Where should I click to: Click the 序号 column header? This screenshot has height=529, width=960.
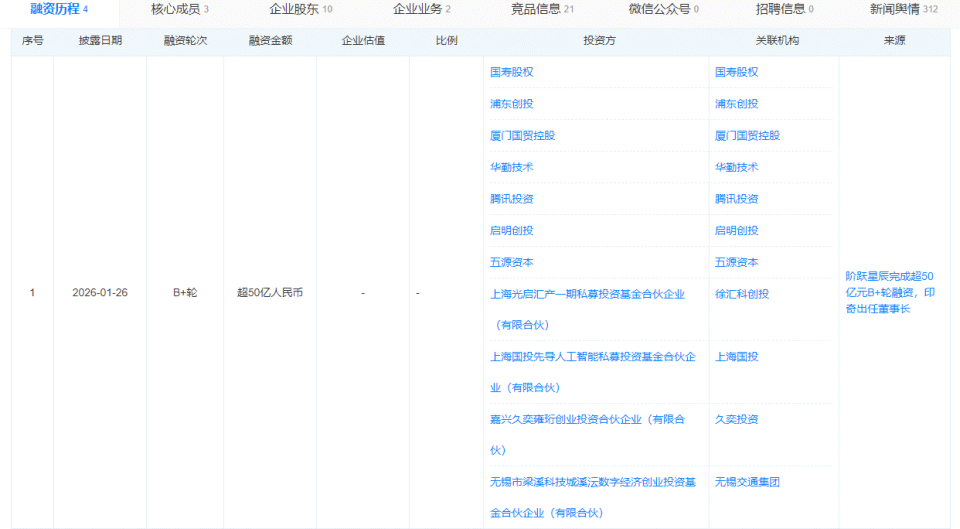click(x=32, y=41)
